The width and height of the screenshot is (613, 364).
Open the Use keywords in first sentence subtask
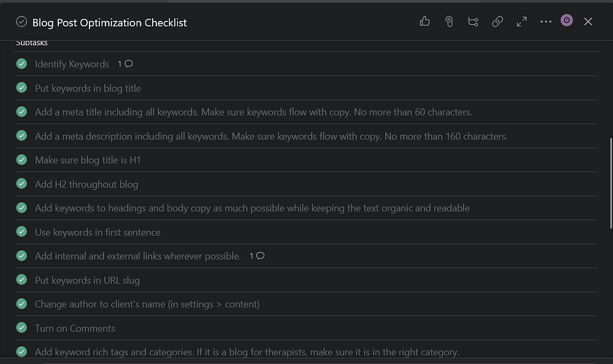(x=97, y=232)
